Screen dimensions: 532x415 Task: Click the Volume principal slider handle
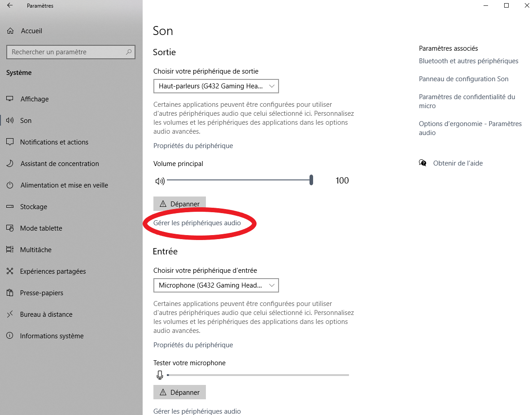tap(311, 180)
